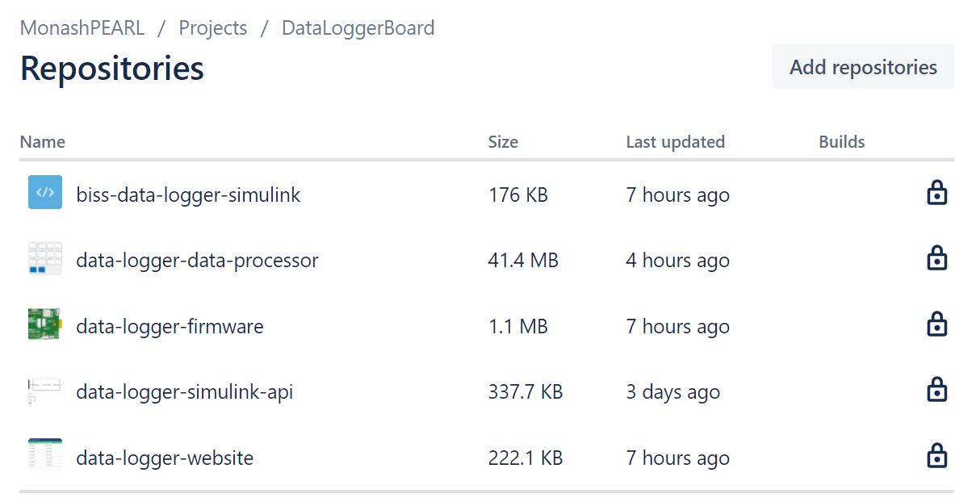Click the data-logger-firmware circuit board avatar

point(45,324)
